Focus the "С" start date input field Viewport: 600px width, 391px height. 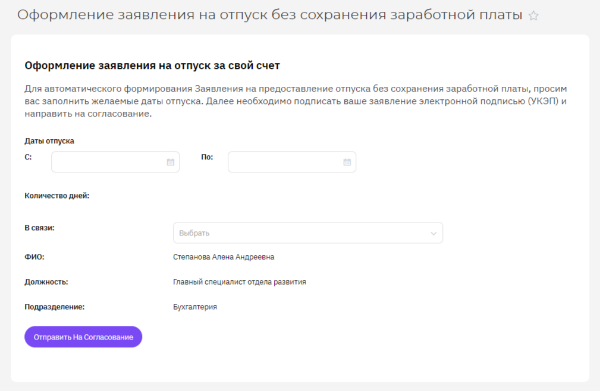pos(115,162)
